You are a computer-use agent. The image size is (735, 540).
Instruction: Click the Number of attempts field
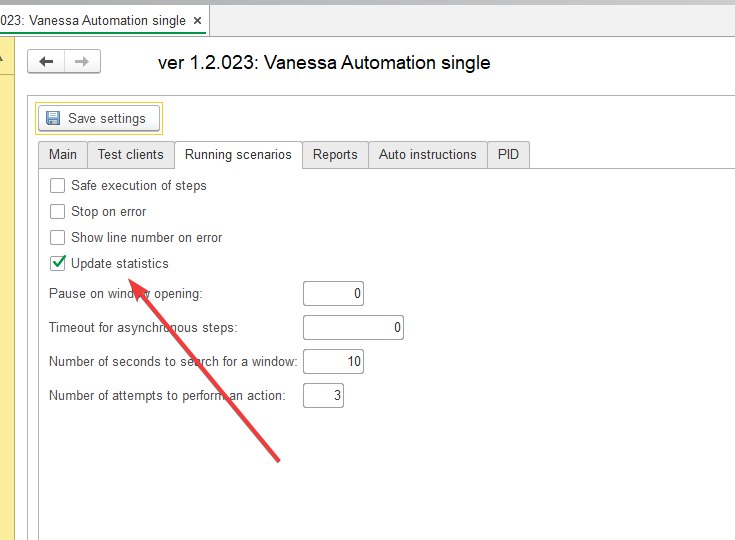pos(323,396)
